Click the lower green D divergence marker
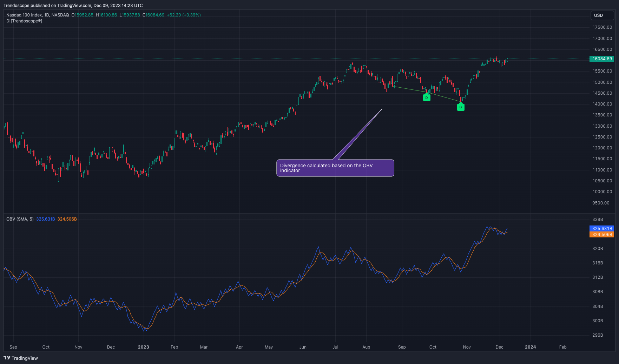 461,107
